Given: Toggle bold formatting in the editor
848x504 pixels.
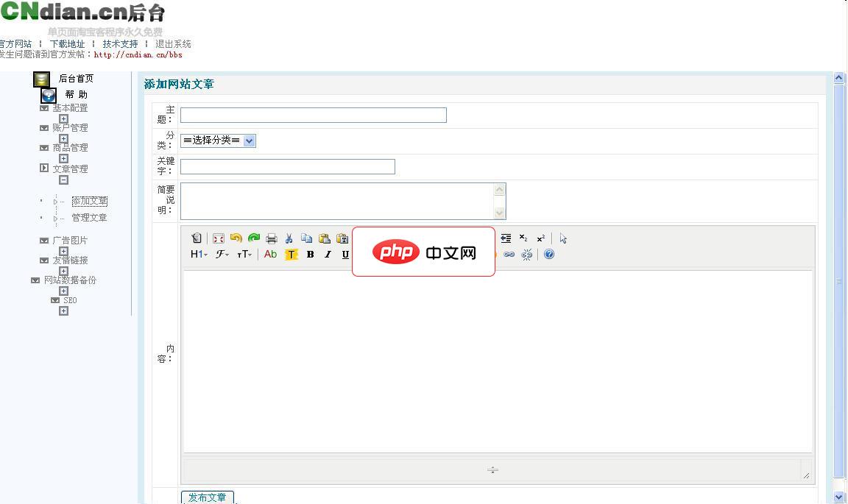Looking at the screenshot, I should click(310, 255).
